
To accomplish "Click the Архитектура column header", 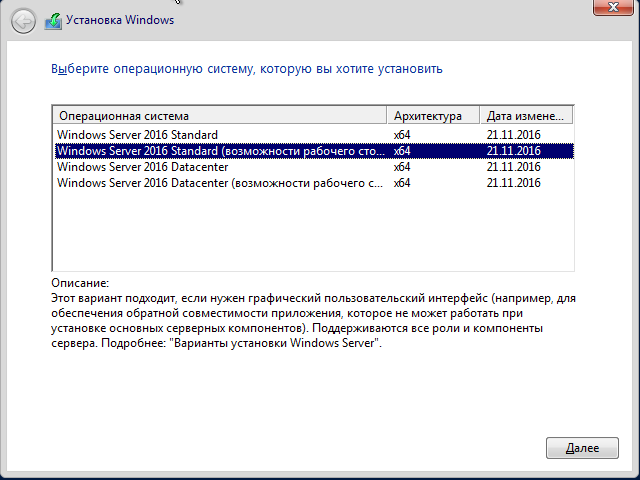I will pos(432,115).
